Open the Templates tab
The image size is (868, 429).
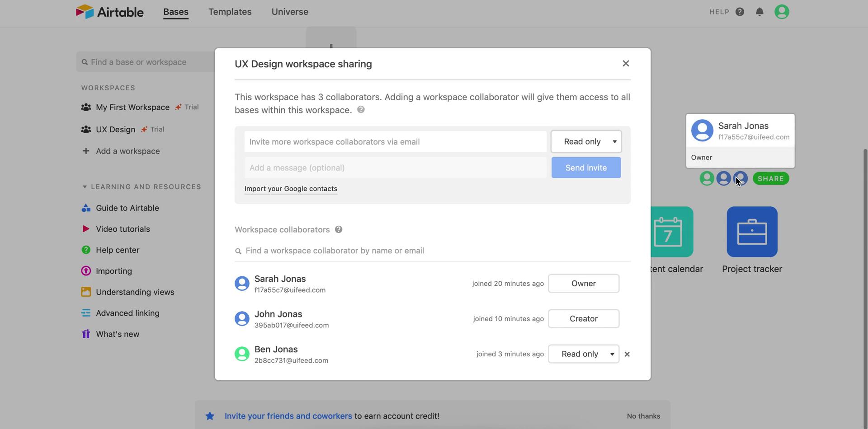(x=230, y=12)
